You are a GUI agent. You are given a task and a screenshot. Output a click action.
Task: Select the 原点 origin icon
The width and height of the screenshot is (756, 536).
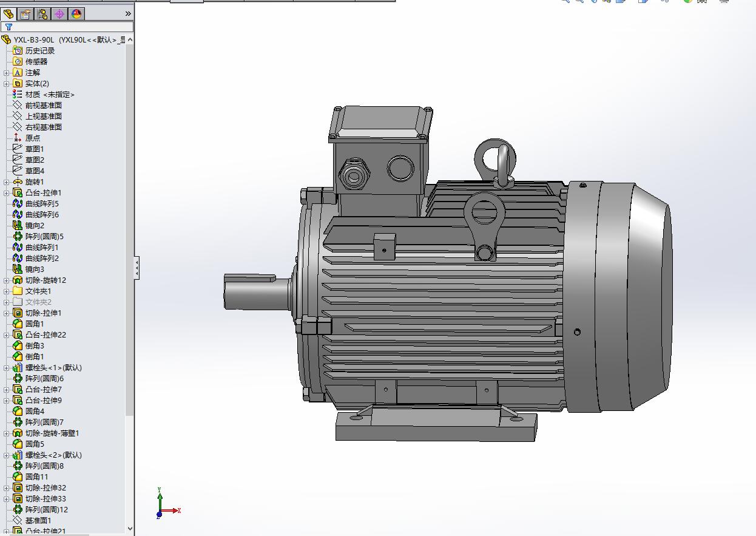[18, 138]
